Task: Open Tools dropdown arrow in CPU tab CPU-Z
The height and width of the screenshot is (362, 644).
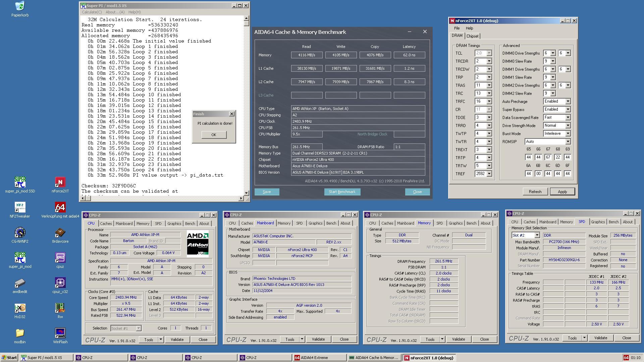Action: point(161,340)
